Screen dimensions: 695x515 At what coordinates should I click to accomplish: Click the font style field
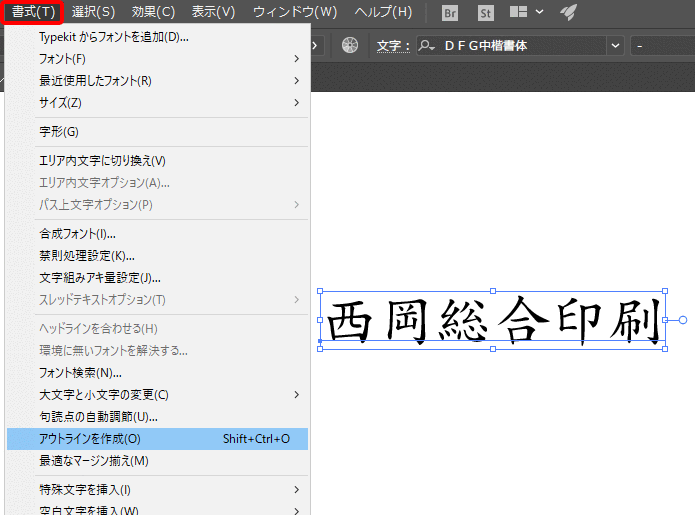[x=662, y=46]
